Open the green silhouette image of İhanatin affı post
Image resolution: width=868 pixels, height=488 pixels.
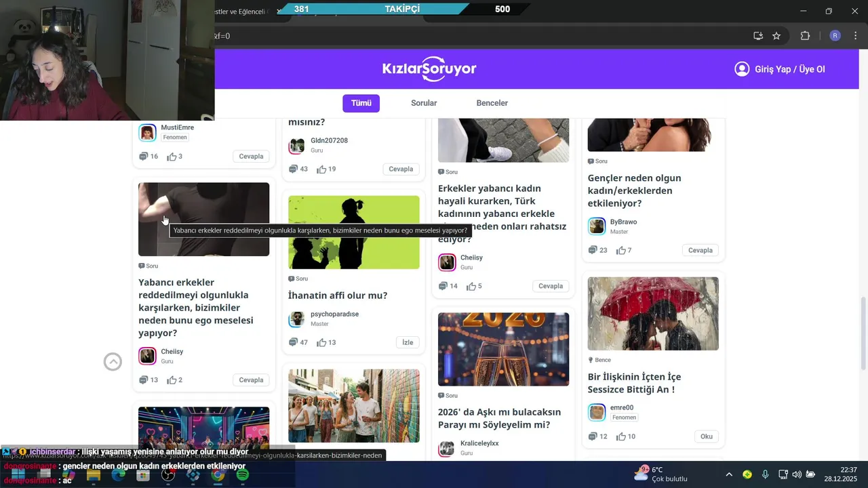click(x=354, y=232)
